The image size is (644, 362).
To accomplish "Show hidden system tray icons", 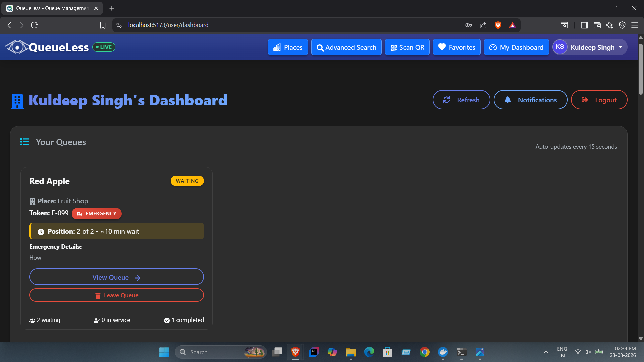I will (546, 352).
